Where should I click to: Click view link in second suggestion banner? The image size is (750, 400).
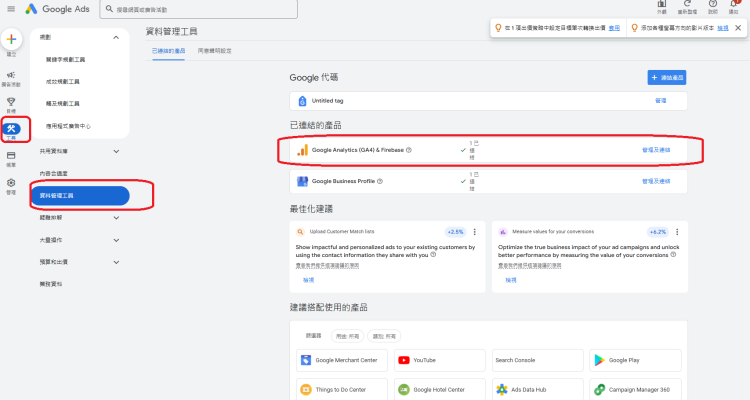[723, 28]
